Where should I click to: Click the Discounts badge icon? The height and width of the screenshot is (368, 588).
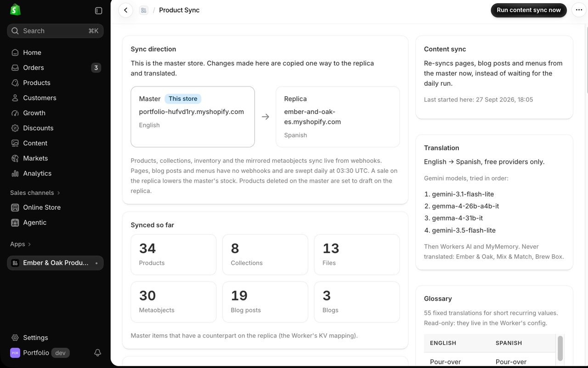point(15,128)
